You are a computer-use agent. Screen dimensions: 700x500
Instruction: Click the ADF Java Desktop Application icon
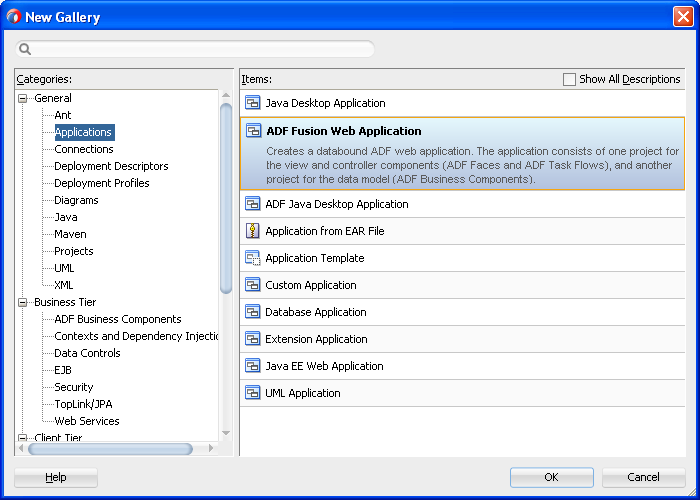coord(253,204)
